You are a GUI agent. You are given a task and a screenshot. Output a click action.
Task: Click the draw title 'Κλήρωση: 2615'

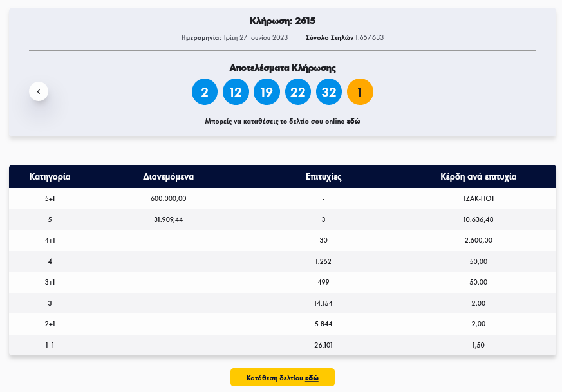(x=283, y=21)
